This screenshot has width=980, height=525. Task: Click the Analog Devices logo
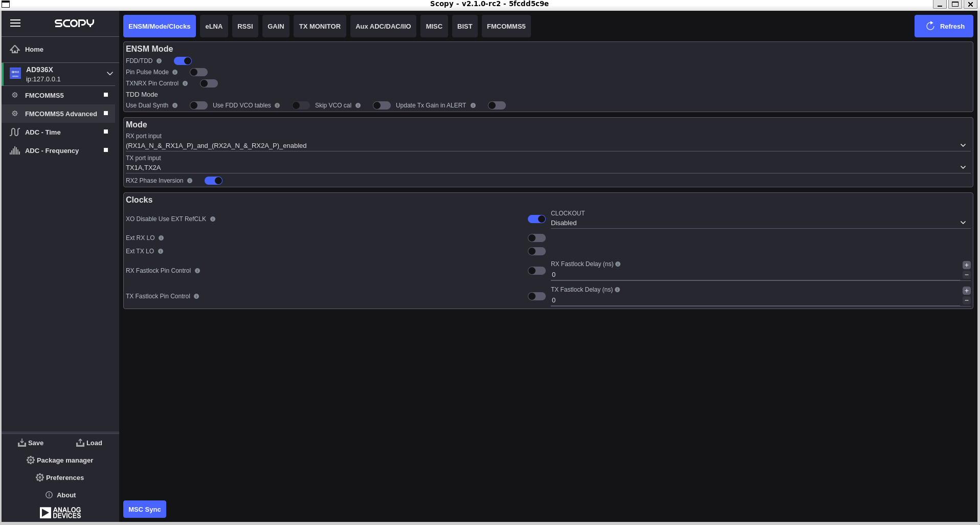click(60, 512)
